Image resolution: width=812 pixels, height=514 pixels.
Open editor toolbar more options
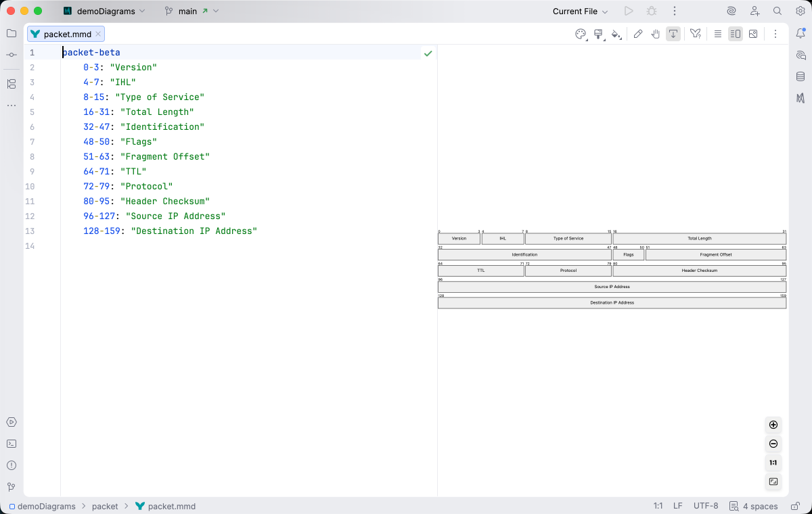point(775,34)
